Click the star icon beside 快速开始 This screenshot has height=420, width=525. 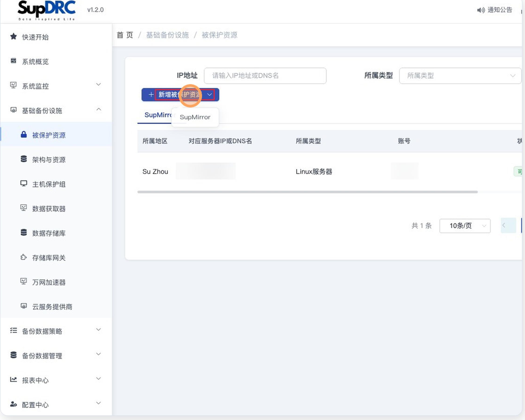(14, 37)
